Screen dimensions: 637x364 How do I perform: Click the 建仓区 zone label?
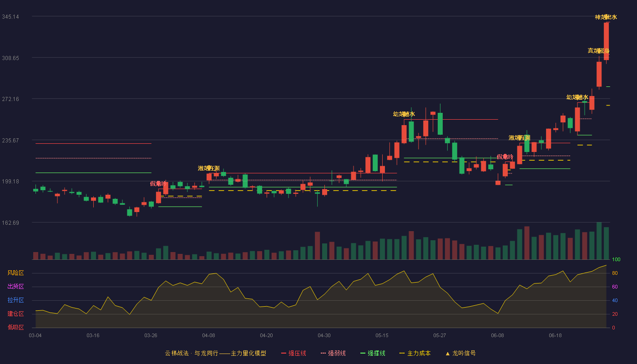tap(16, 314)
